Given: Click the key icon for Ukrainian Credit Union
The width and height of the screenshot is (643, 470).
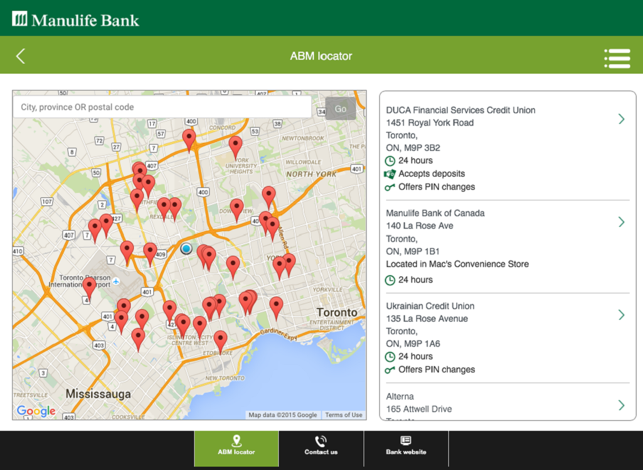Looking at the screenshot, I should 390,370.
